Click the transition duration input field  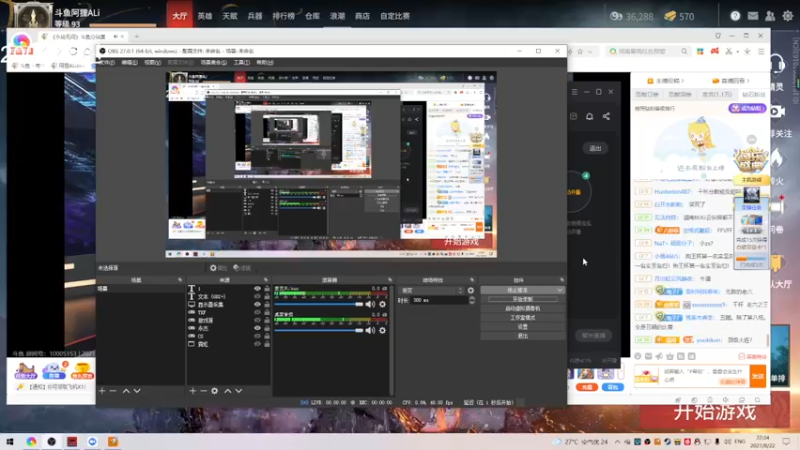(439, 301)
